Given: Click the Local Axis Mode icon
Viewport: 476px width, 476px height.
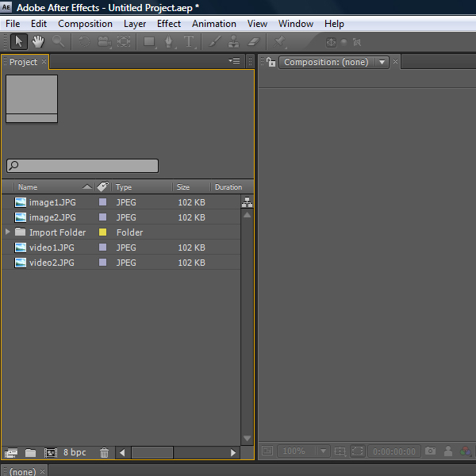Looking at the screenshot, I should tap(331, 42).
